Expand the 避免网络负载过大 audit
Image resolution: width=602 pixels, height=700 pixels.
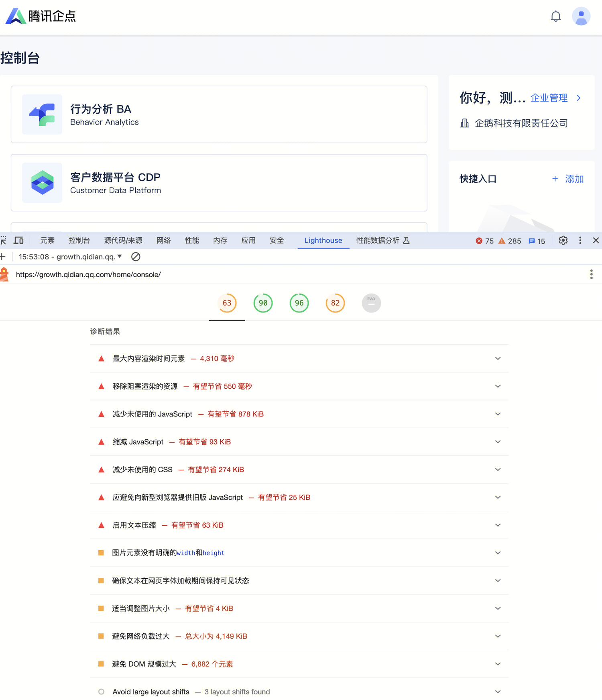pyautogui.click(x=299, y=636)
